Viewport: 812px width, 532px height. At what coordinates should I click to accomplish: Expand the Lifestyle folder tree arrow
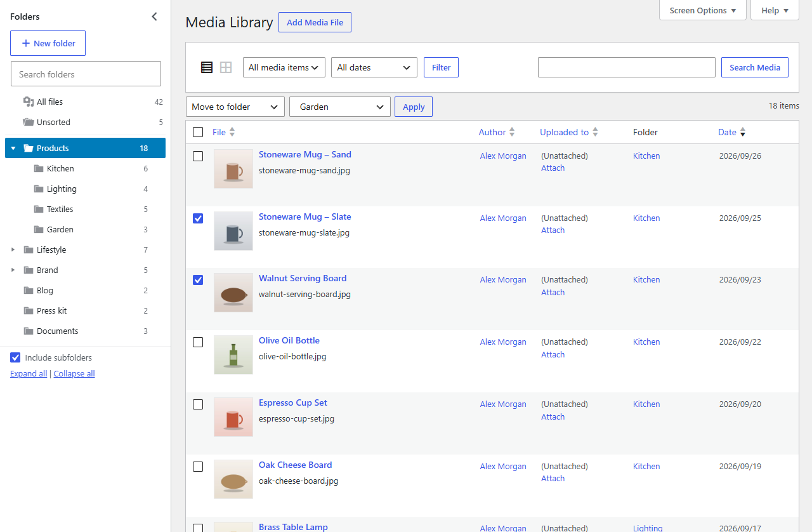tap(13, 250)
